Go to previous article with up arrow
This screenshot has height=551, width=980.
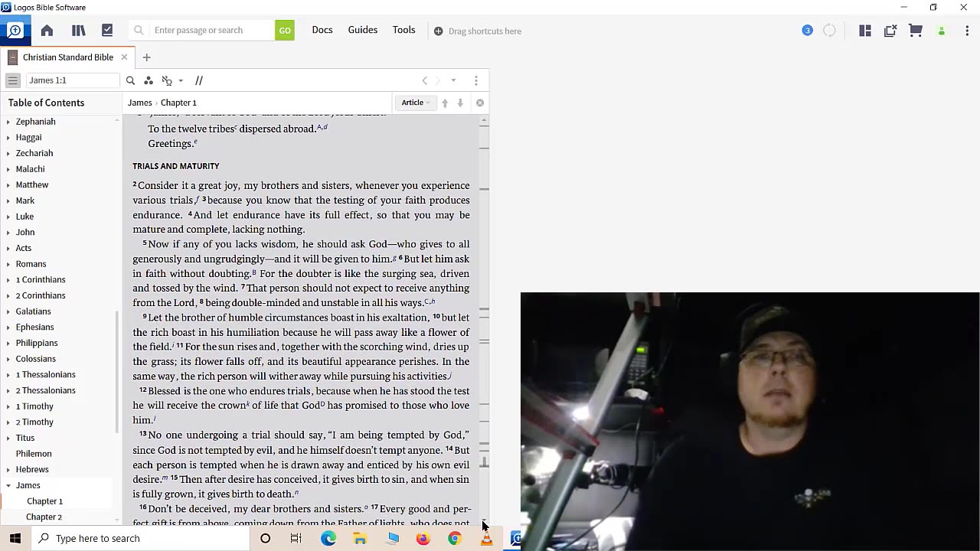[x=445, y=103]
